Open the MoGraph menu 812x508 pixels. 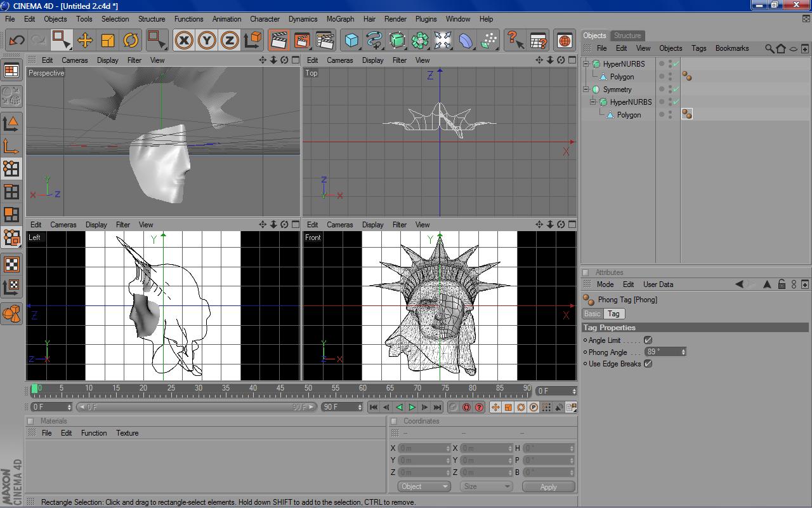(x=340, y=19)
